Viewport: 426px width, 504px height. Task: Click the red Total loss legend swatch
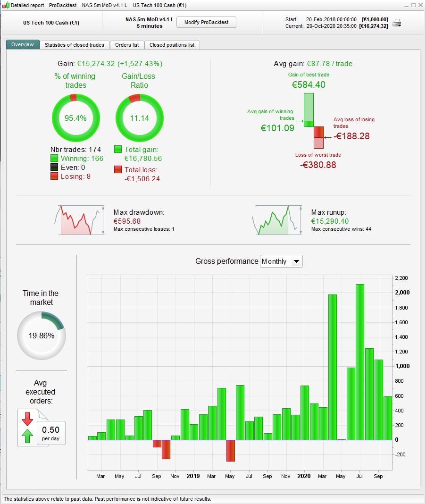[118, 169]
